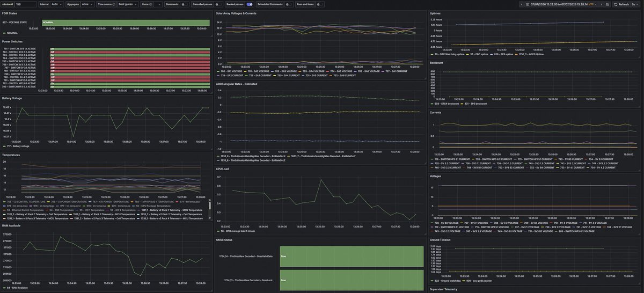Disable the Booked passes switch
Image resolution: width=644 pixels, height=293 pixels.
point(250,4)
